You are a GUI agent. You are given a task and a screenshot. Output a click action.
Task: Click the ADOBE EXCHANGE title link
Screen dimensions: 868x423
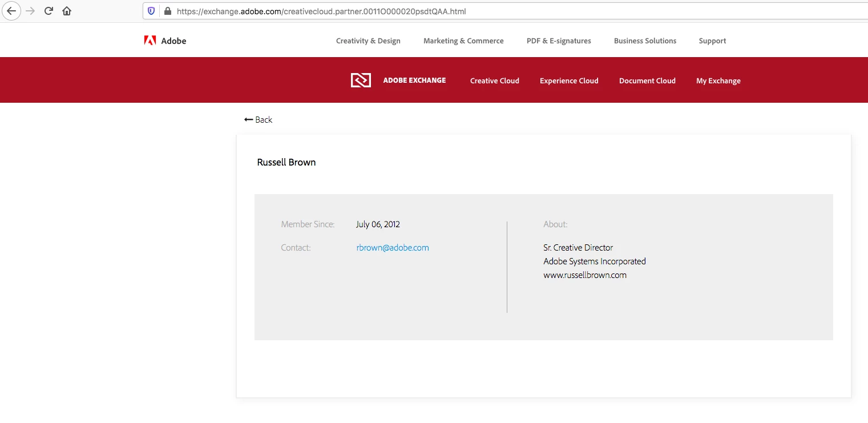pyautogui.click(x=414, y=80)
